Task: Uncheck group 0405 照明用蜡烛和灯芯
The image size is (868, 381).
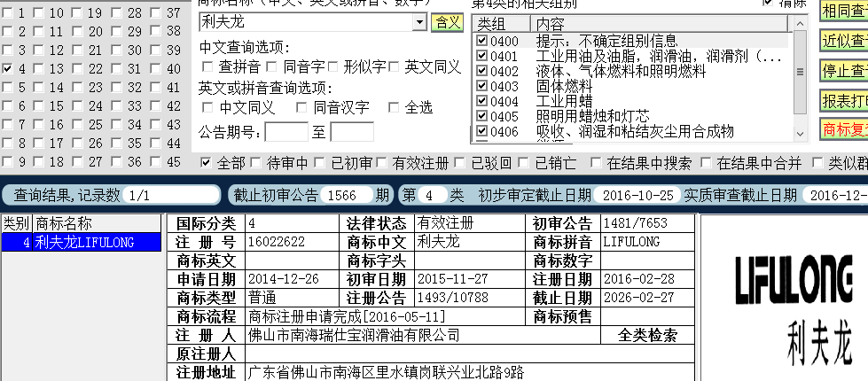Action: [x=481, y=116]
